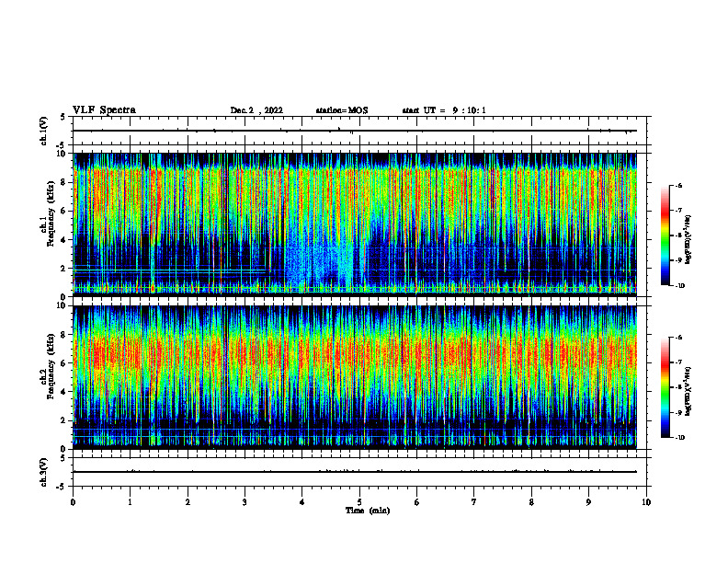Click the "8" kHz tick on ch.2 frequency axis
This screenshot has width=728, height=563.
point(64,335)
